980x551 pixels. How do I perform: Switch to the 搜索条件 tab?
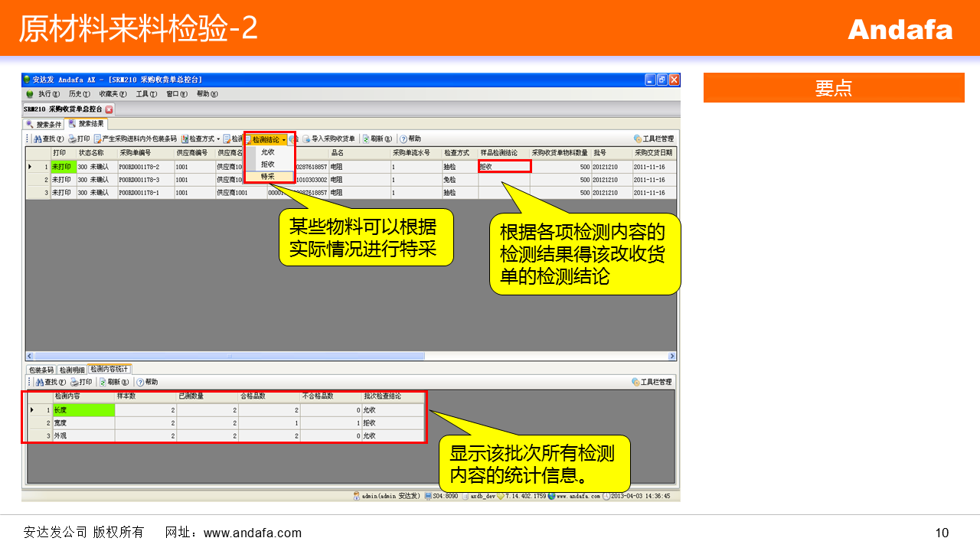(x=44, y=124)
